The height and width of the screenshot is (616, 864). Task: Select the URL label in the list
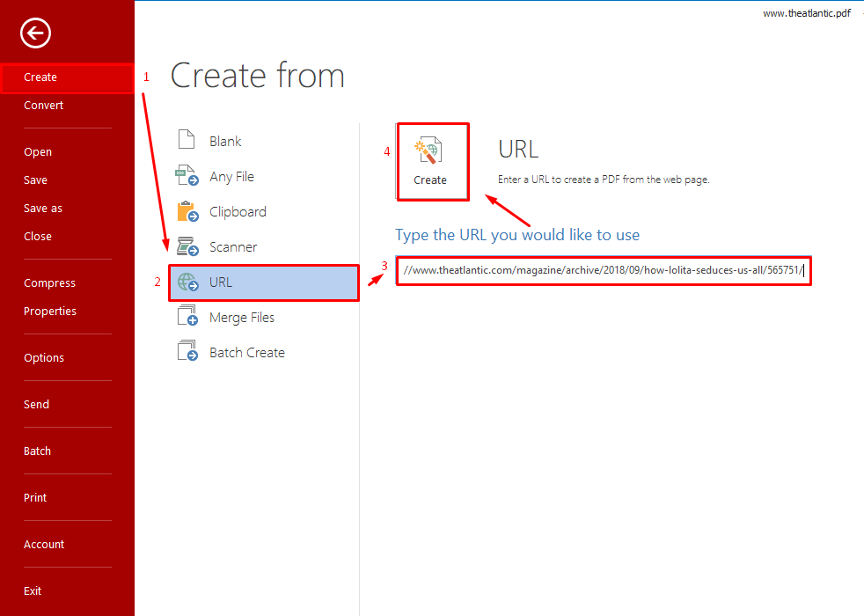pos(221,282)
